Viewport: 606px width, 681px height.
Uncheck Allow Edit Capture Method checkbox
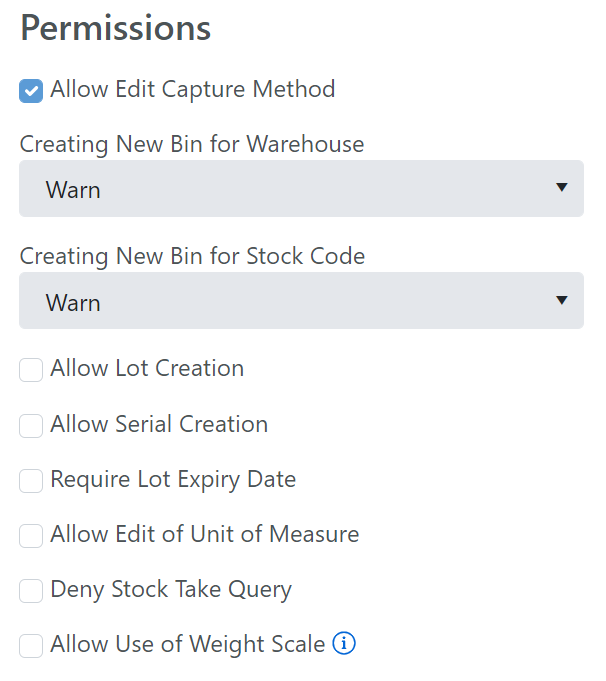[31, 91]
